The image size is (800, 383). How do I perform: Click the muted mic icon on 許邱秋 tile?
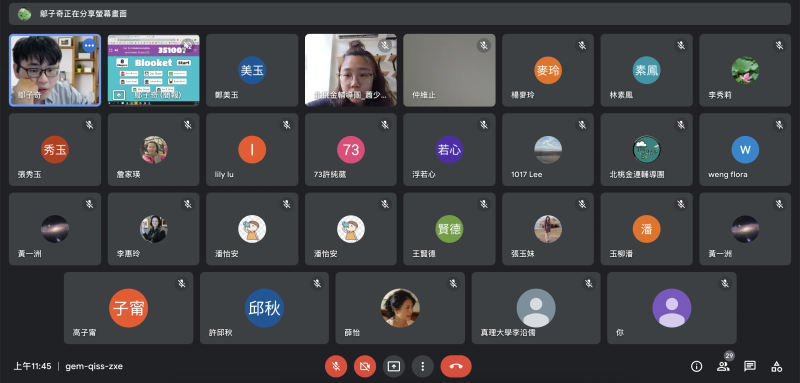(x=317, y=283)
